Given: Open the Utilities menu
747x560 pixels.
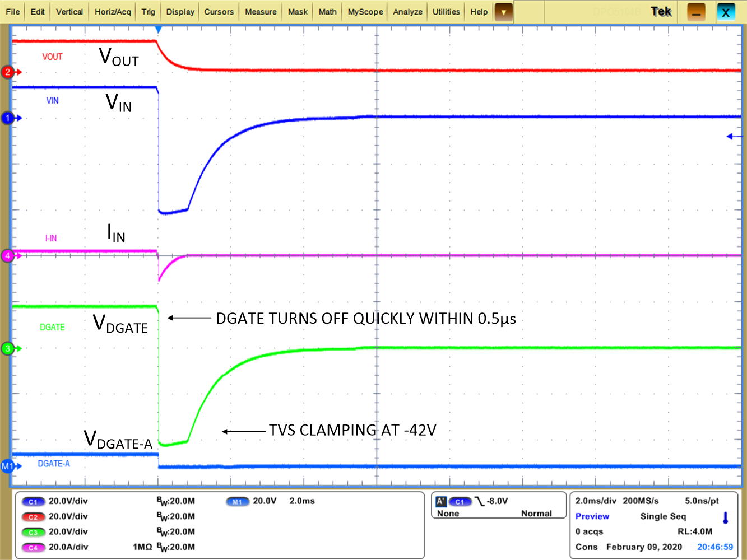Looking at the screenshot, I should [x=446, y=11].
